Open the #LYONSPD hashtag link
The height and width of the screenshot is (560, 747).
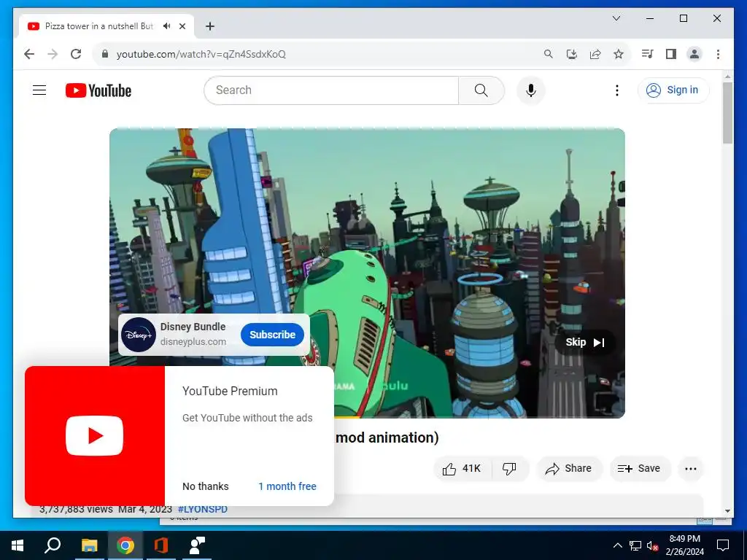[203, 509]
